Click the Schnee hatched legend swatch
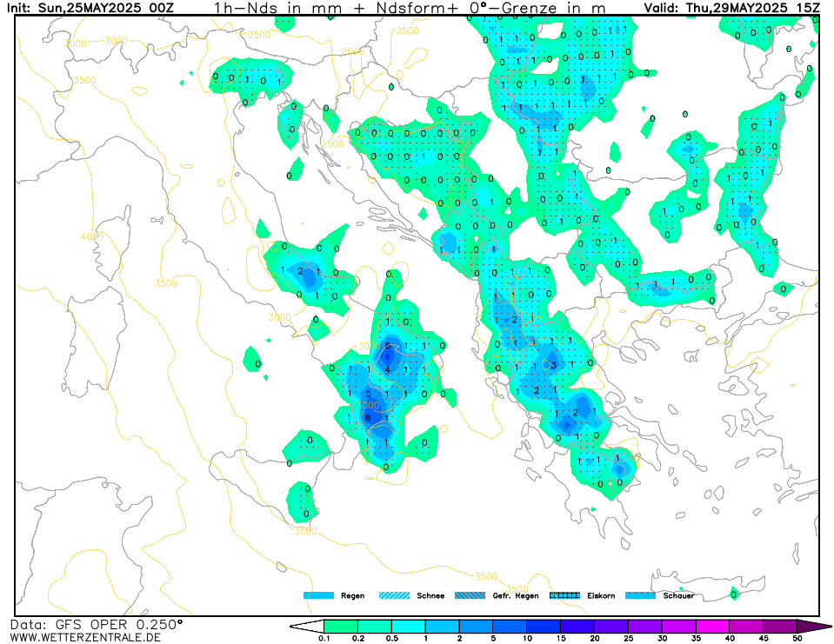The image size is (834, 644). pyautogui.click(x=394, y=595)
